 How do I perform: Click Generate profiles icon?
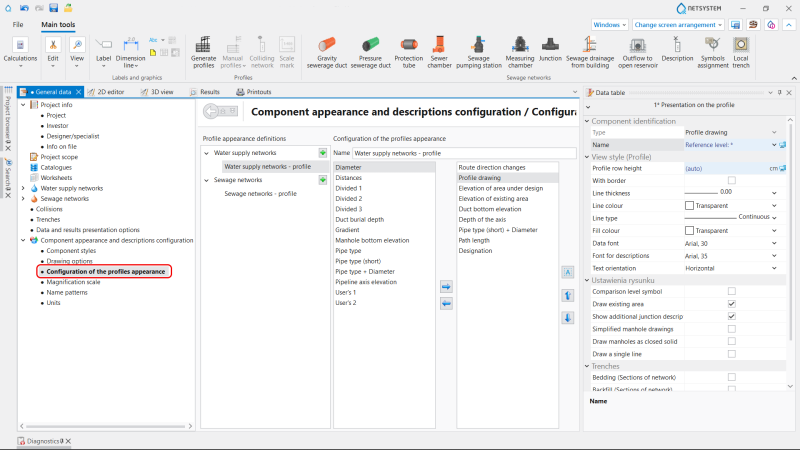tap(203, 52)
